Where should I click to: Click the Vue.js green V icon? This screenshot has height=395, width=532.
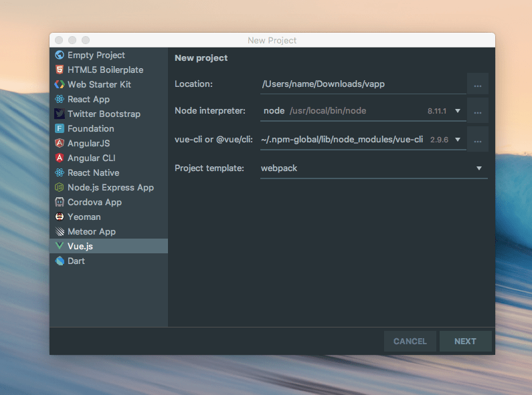[60, 246]
